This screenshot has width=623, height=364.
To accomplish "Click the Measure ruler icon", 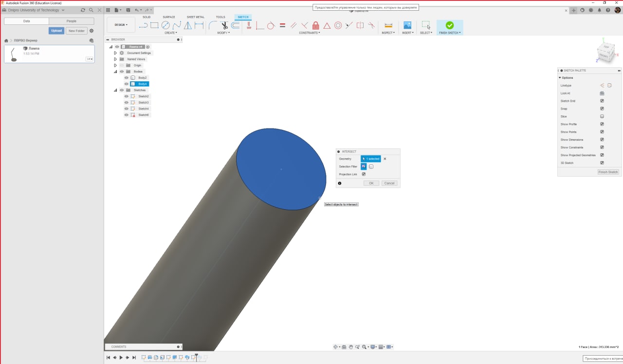I will pos(388,25).
